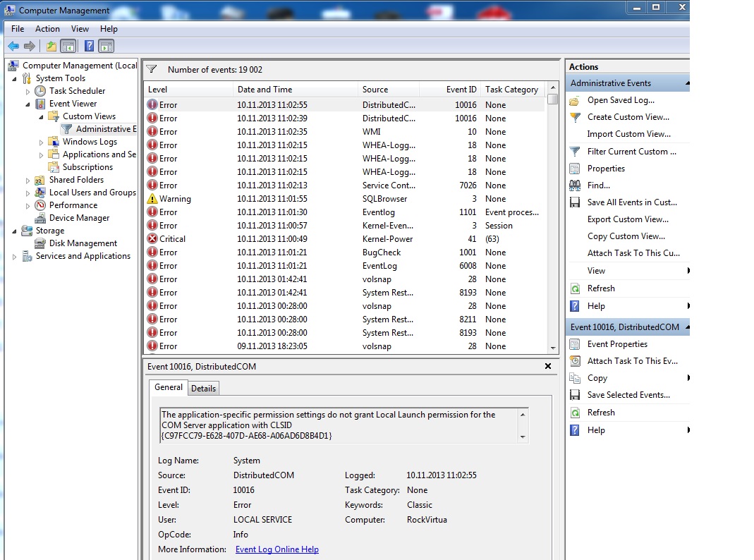Expand the Windows Logs node
Viewport: 754px width, 560px height.
[x=42, y=142]
